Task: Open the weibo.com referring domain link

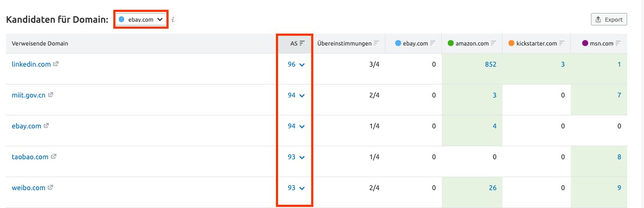Action: 28,187
